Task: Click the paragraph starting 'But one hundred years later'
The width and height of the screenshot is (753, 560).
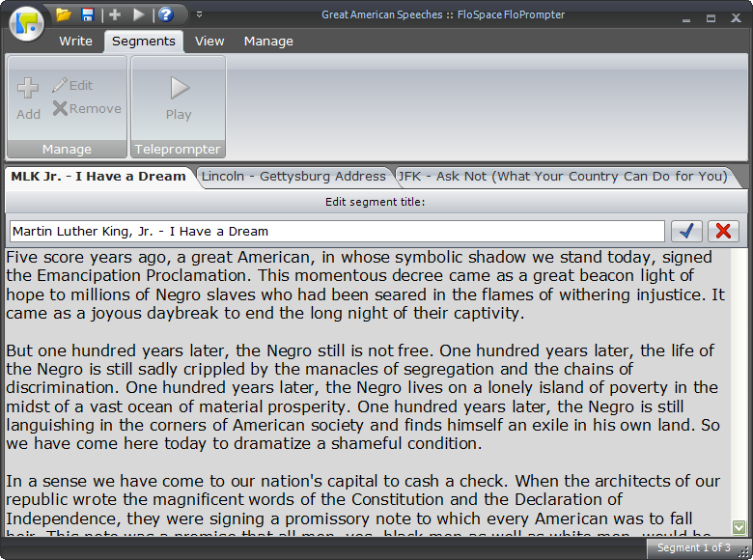Action: 363,397
